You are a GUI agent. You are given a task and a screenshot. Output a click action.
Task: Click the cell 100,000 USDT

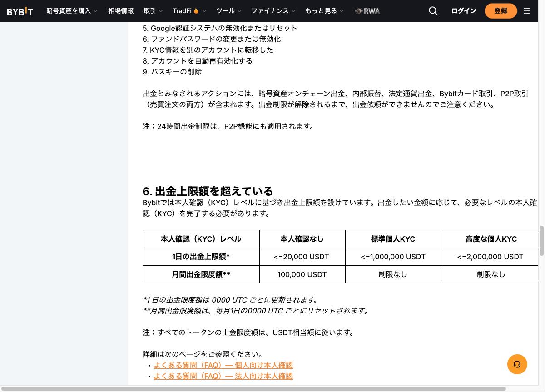pyautogui.click(x=302, y=274)
